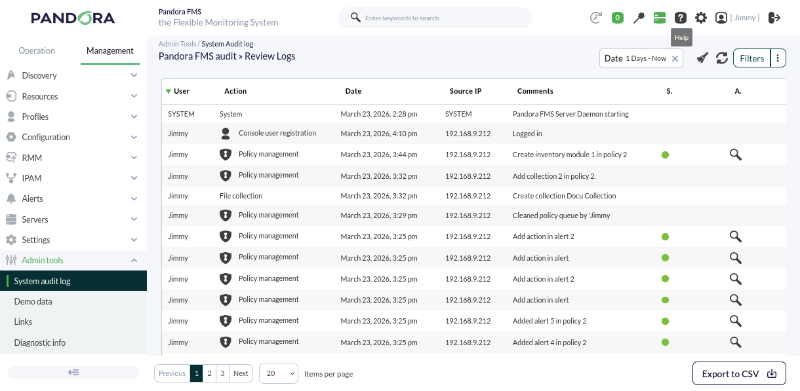This screenshot has height=391, width=800.
Task: Sort table by User column
Action: tap(181, 91)
